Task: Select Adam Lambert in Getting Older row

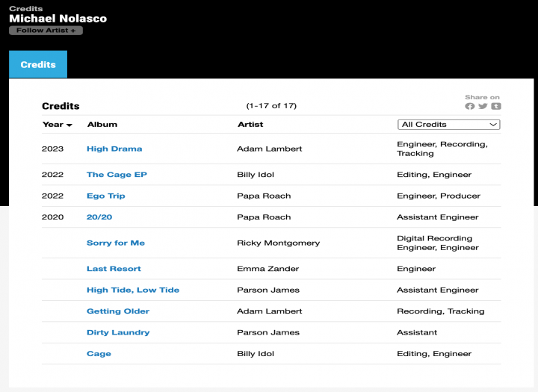Action: click(x=269, y=311)
